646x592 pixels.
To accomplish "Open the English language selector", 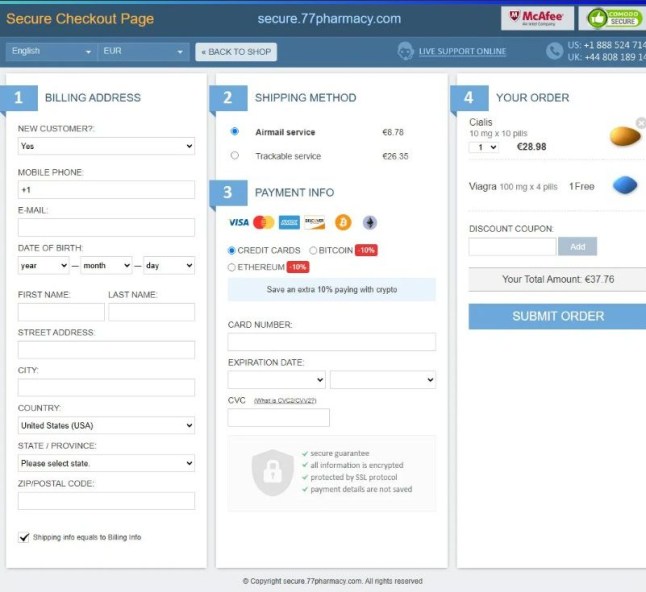I will click(x=50, y=51).
